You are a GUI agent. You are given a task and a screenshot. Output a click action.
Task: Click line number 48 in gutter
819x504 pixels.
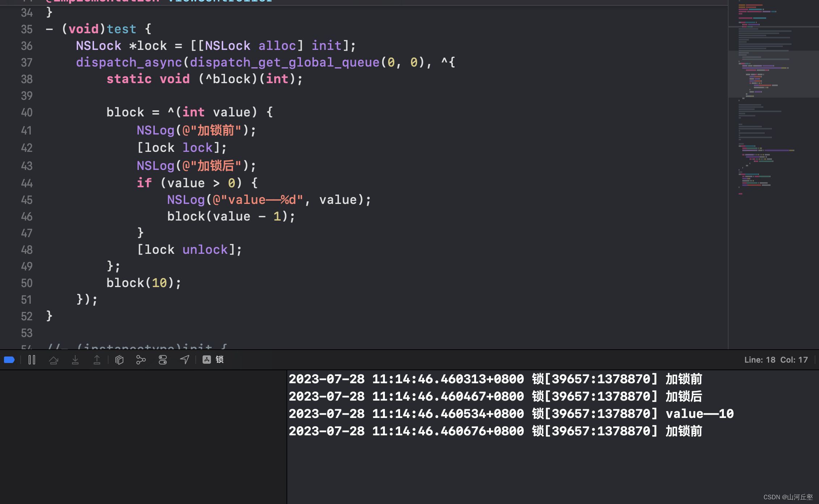[x=27, y=250]
